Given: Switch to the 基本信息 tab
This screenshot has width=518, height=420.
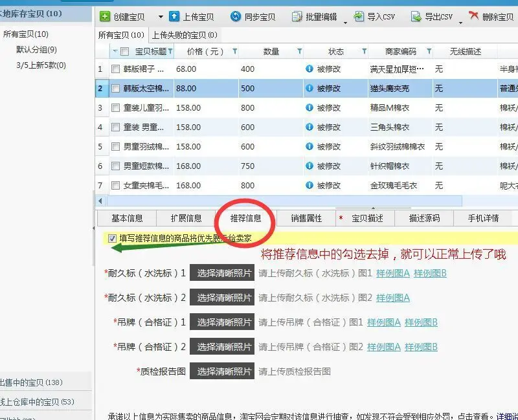Looking at the screenshot, I should [x=127, y=218].
